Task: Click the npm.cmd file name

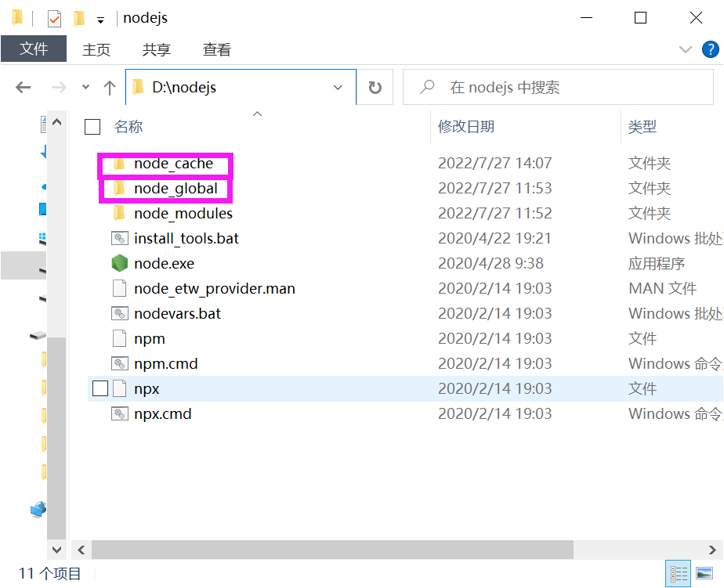Action: tap(166, 364)
